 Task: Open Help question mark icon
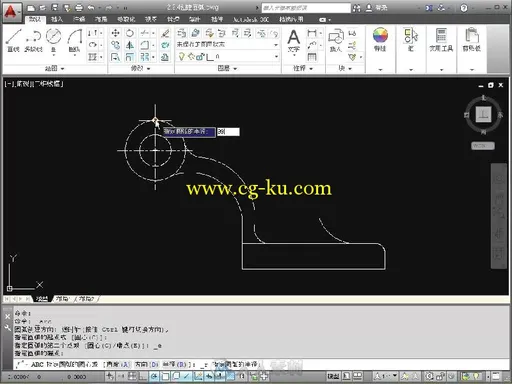464,8
